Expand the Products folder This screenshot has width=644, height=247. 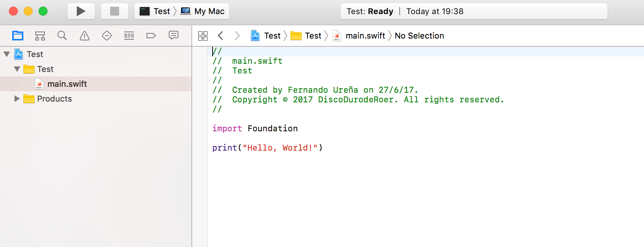[17, 99]
